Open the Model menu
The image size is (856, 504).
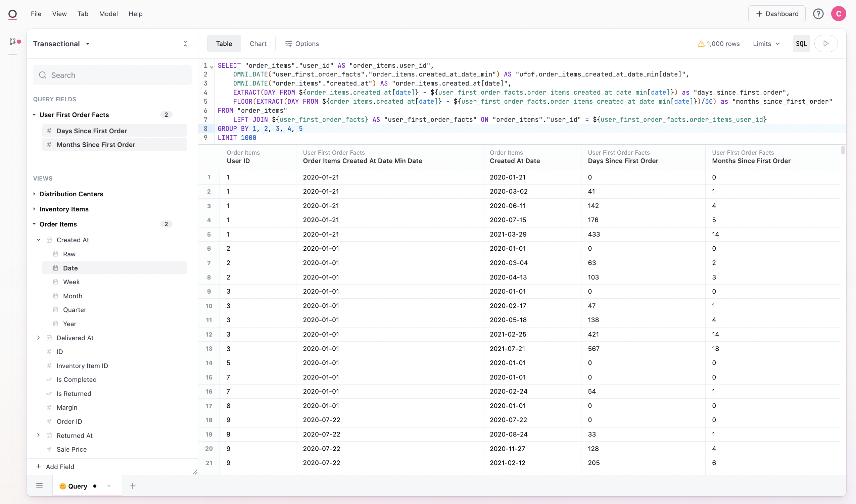pyautogui.click(x=108, y=14)
